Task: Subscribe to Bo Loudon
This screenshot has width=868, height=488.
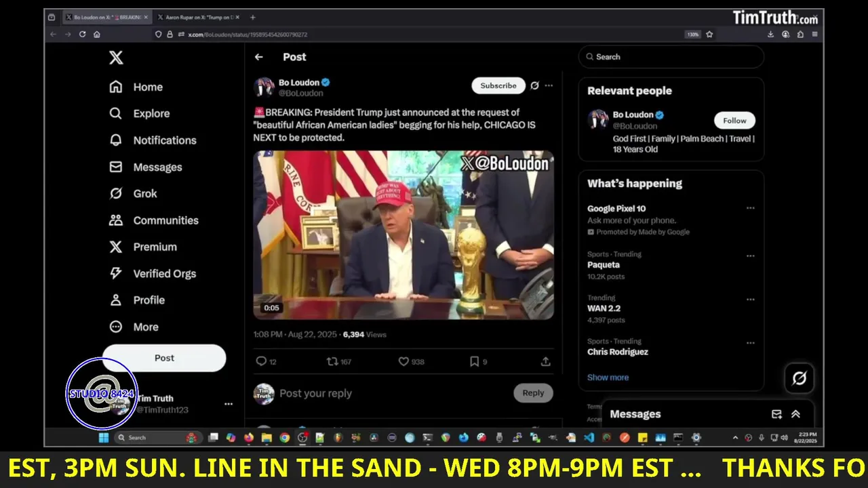Action: (x=498, y=85)
